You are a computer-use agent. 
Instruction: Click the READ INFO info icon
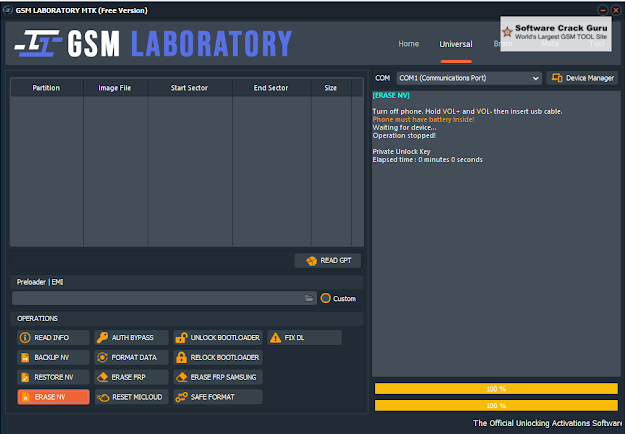click(x=25, y=338)
